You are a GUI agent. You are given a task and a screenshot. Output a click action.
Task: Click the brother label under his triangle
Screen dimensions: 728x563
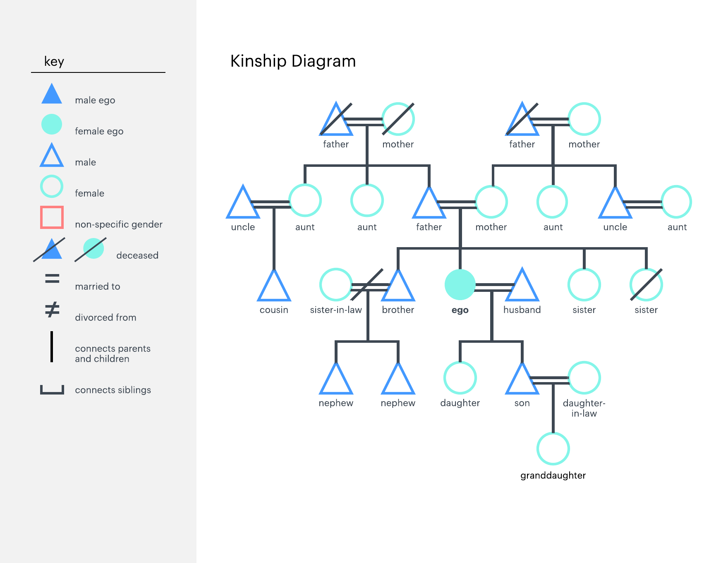398,310
